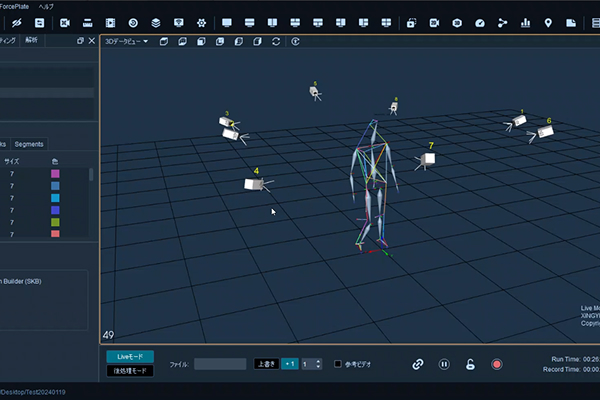The height and width of the screenshot is (400, 600).
Task: Click the magenta color swatch
Action: (x=55, y=174)
